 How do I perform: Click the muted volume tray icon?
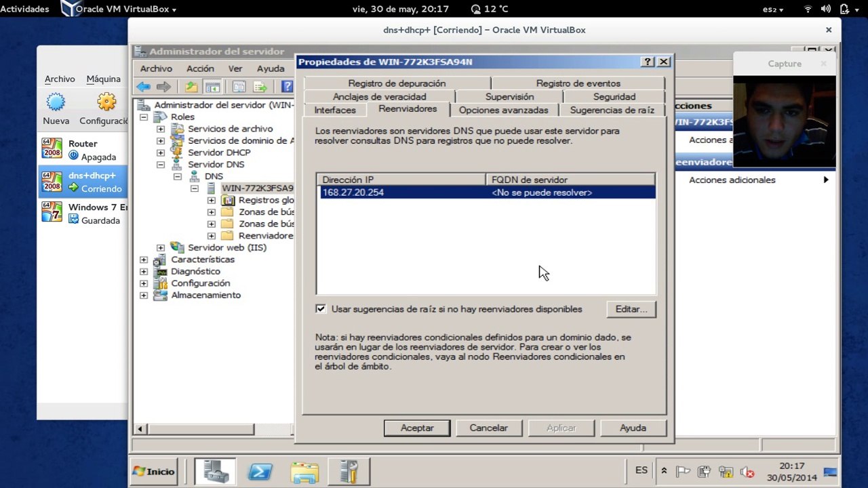pyautogui.click(x=747, y=472)
